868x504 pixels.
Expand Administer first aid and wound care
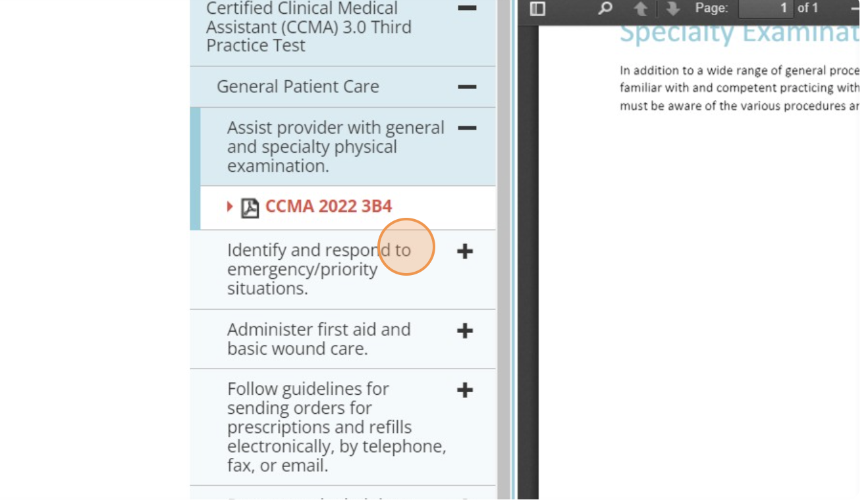[x=465, y=331]
